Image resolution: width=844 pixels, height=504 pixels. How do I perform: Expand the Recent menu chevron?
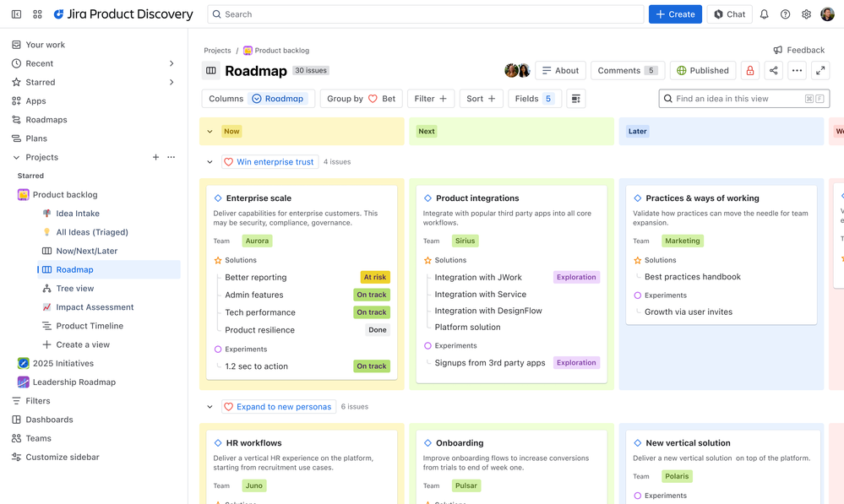point(172,63)
